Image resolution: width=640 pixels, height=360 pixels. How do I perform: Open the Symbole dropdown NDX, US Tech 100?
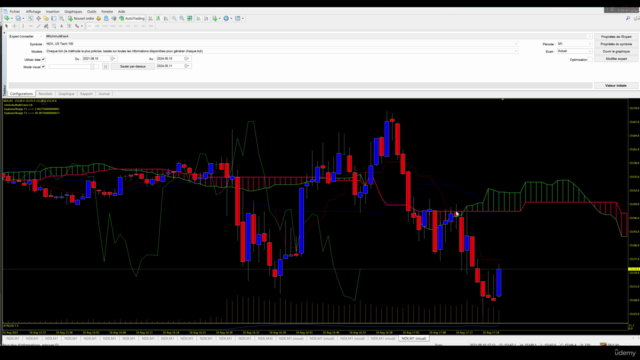281,44
